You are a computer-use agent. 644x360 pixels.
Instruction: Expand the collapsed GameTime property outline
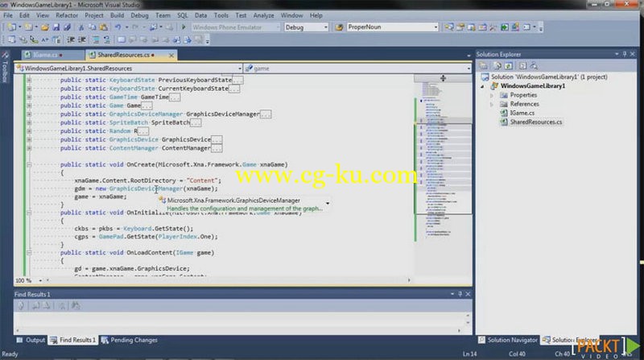pos(29,97)
